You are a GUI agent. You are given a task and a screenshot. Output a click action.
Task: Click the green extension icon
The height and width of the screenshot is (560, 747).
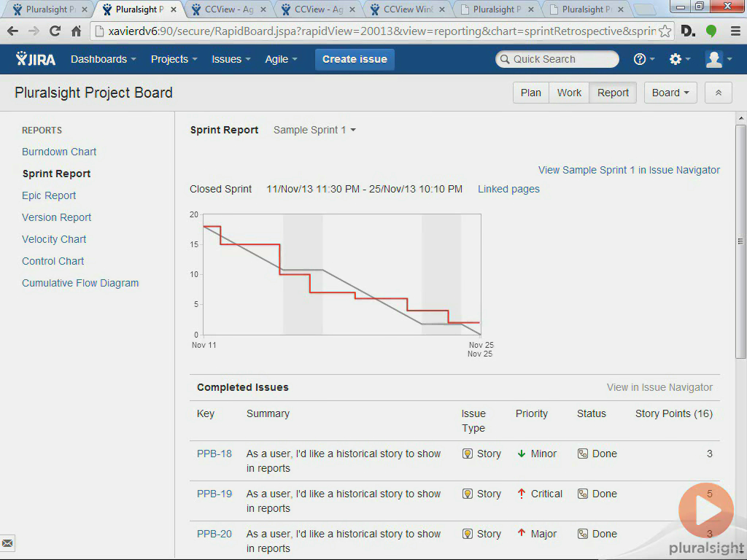[711, 31]
